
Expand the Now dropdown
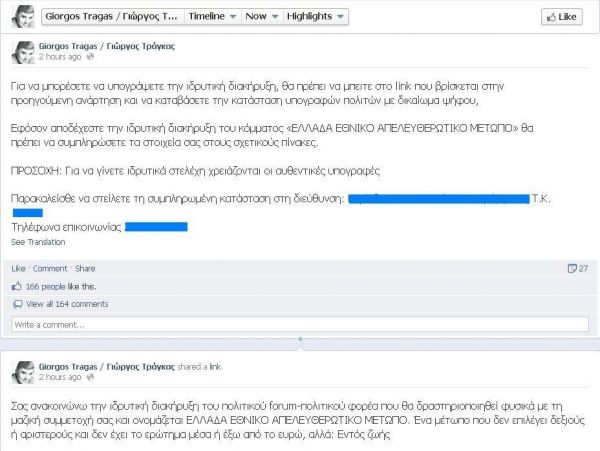coord(262,16)
